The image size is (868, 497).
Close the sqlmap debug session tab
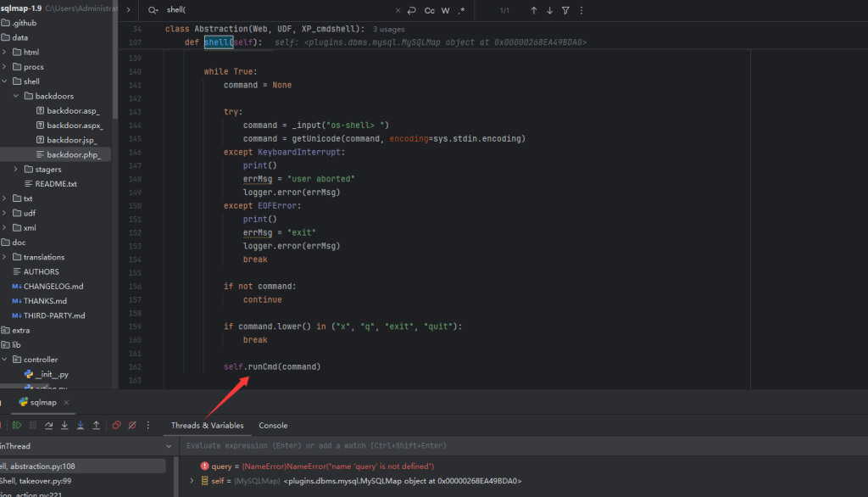(x=66, y=402)
